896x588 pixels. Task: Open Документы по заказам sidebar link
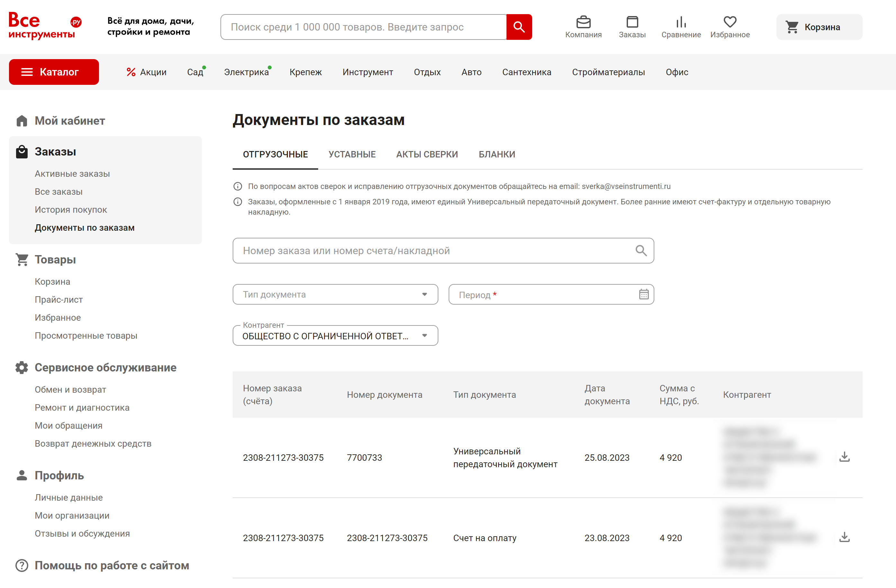[x=84, y=228]
